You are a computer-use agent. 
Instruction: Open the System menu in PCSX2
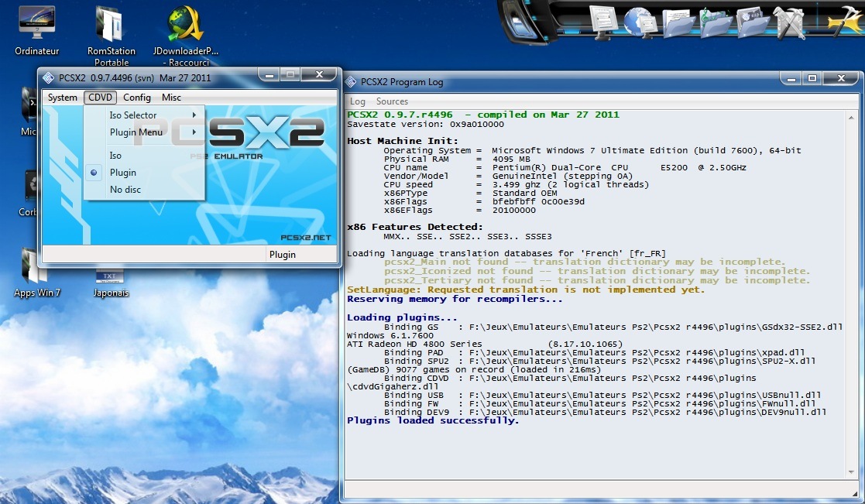tap(62, 98)
